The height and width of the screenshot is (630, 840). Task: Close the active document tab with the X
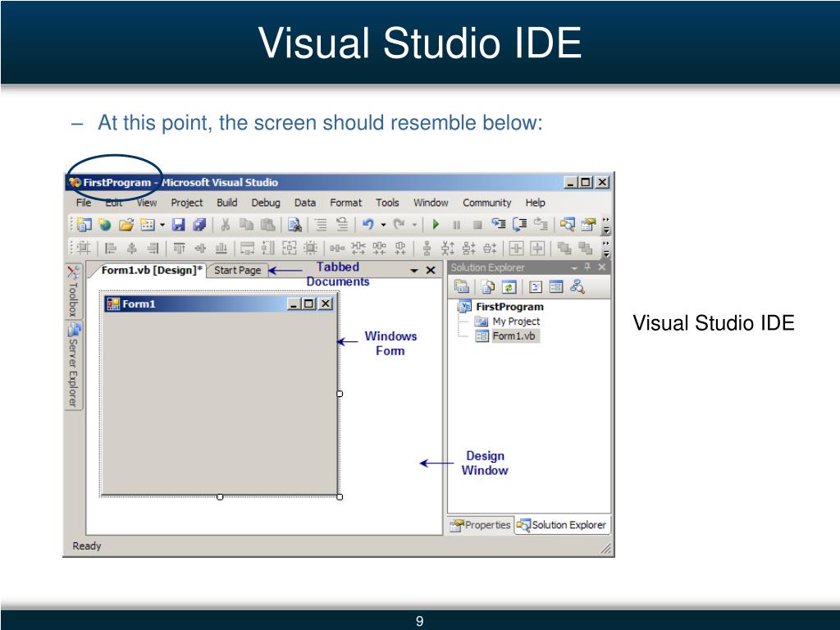coord(430,271)
